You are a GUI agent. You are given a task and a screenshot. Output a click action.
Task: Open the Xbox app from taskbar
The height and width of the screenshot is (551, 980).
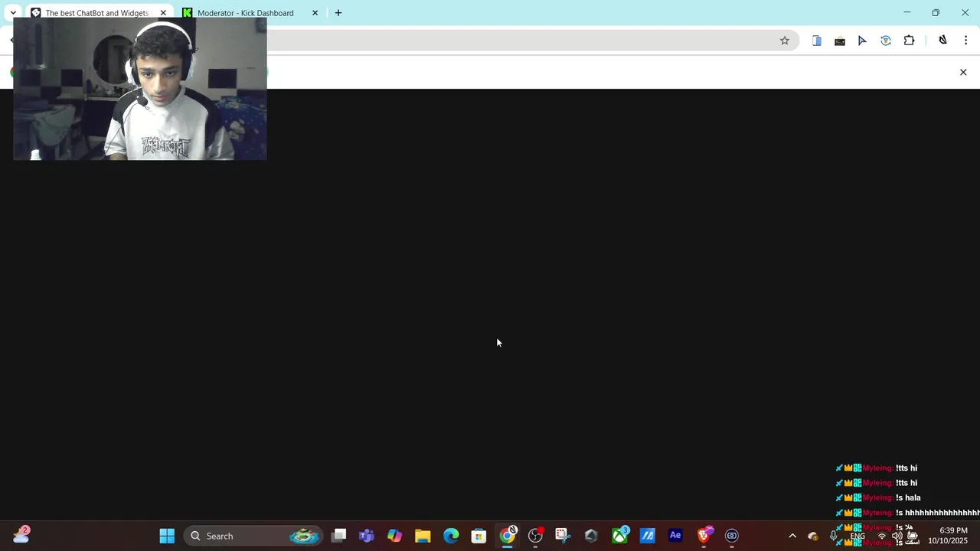click(x=619, y=536)
